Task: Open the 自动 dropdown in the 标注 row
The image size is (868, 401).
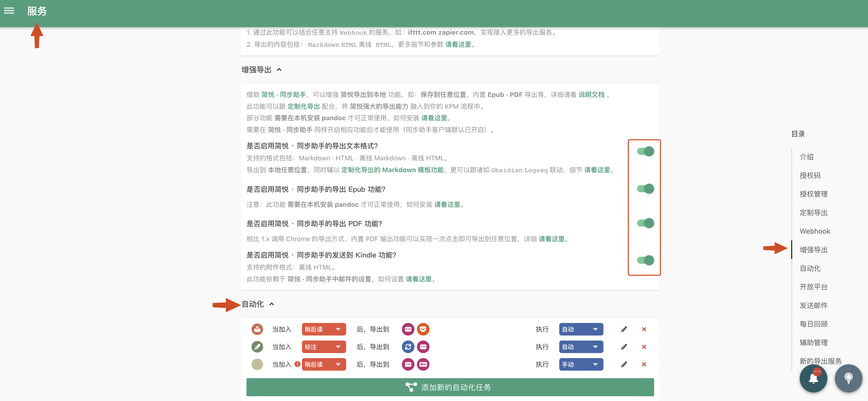Action: [x=581, y=347]
